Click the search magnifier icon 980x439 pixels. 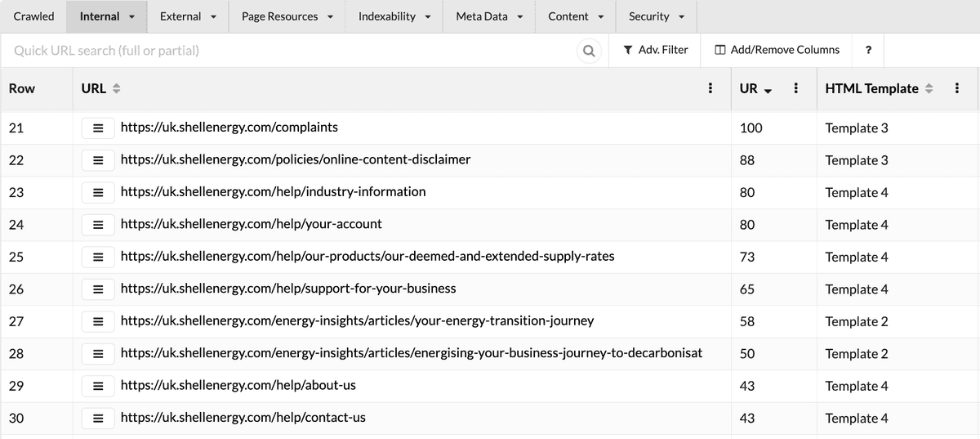click(x=588, y=51)
